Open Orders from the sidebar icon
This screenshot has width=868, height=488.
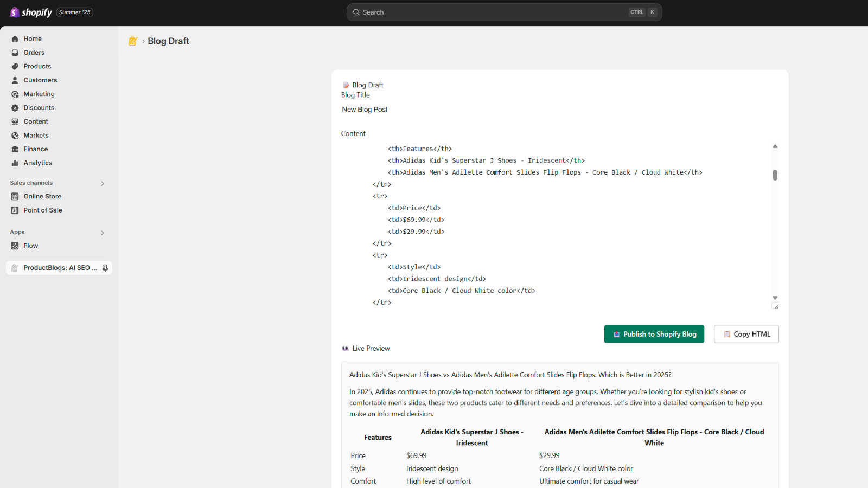(x=15, y=52)
